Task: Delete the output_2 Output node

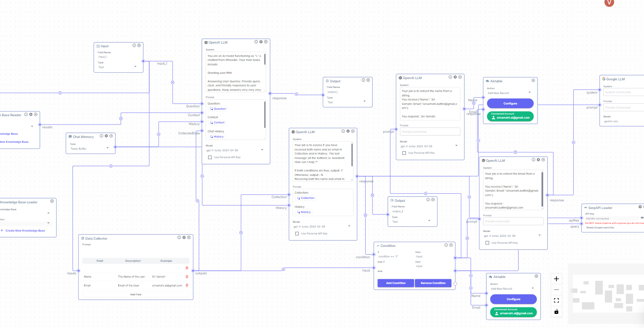Action: pos(433,200)
